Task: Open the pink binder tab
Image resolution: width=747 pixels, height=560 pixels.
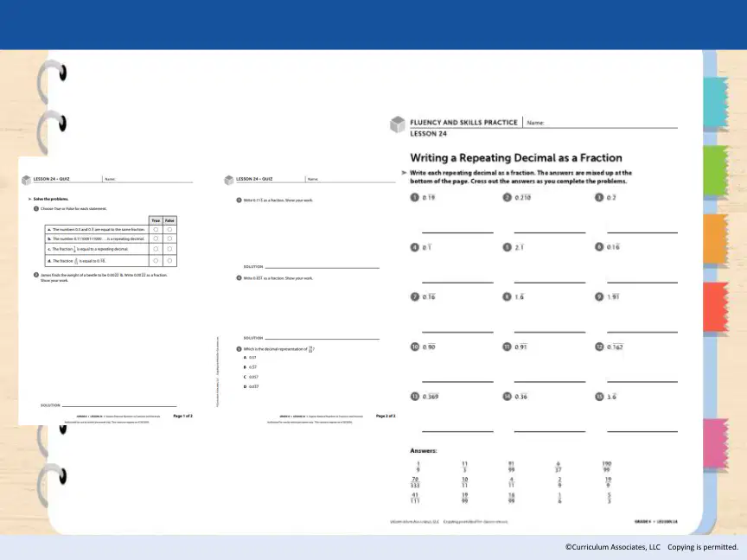Action: pos(716,444)
